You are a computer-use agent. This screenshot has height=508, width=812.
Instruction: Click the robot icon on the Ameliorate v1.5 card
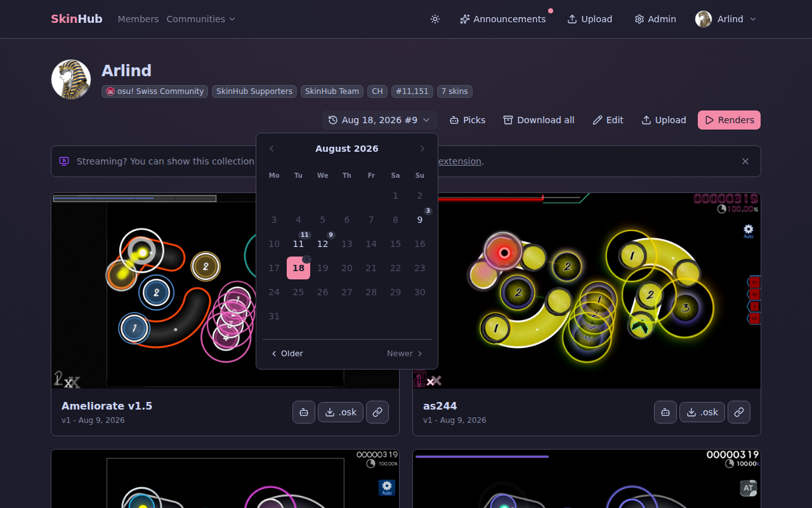pos(304,412)
